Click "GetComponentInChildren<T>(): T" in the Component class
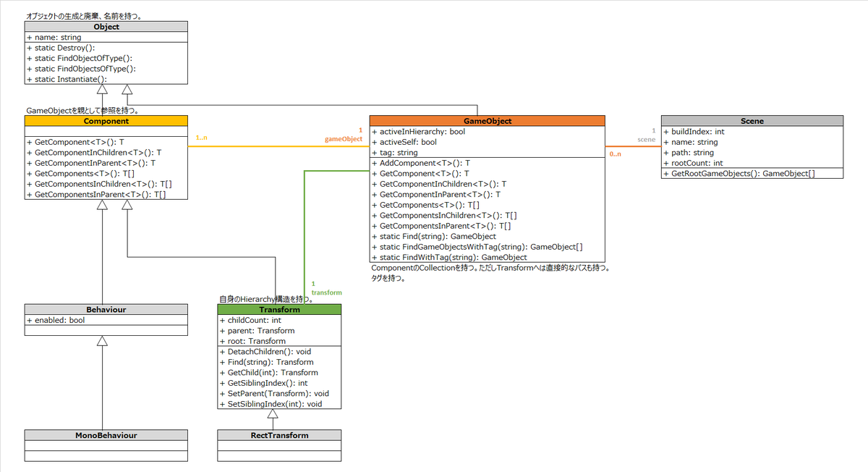868x472 pixels. click(x=94, y=153)
